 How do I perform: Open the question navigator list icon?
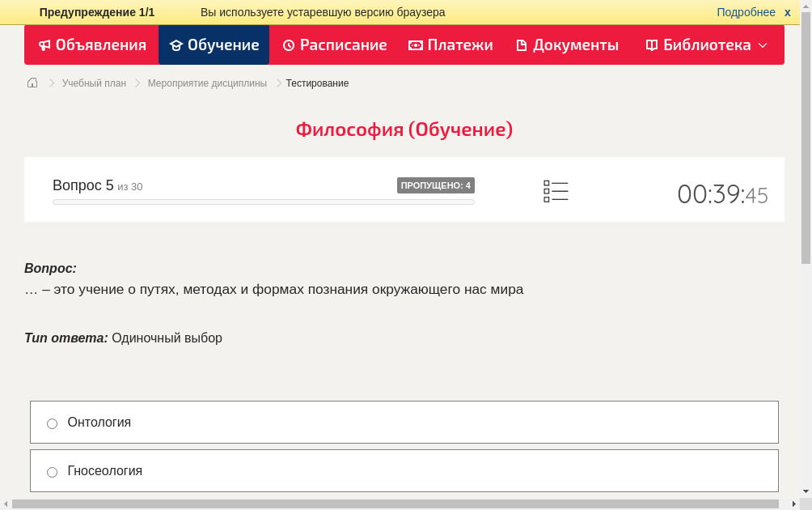pyautogui.click(x=556, y=191)
